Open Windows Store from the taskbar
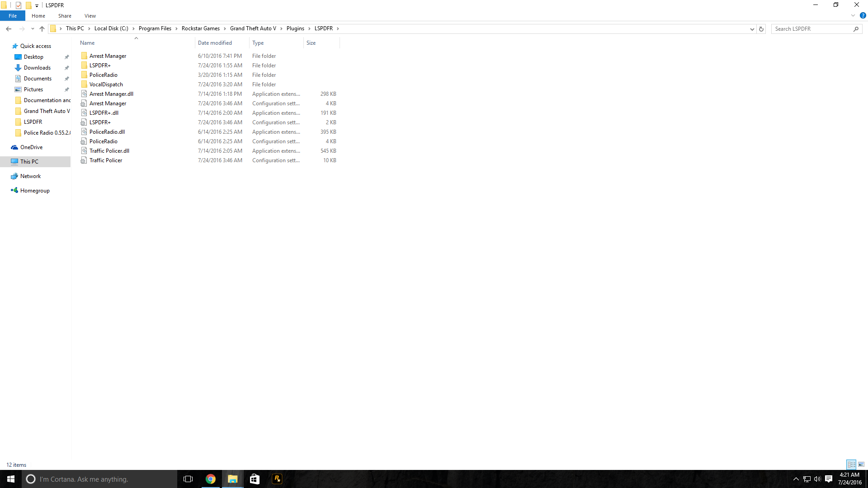 [255, 479]
